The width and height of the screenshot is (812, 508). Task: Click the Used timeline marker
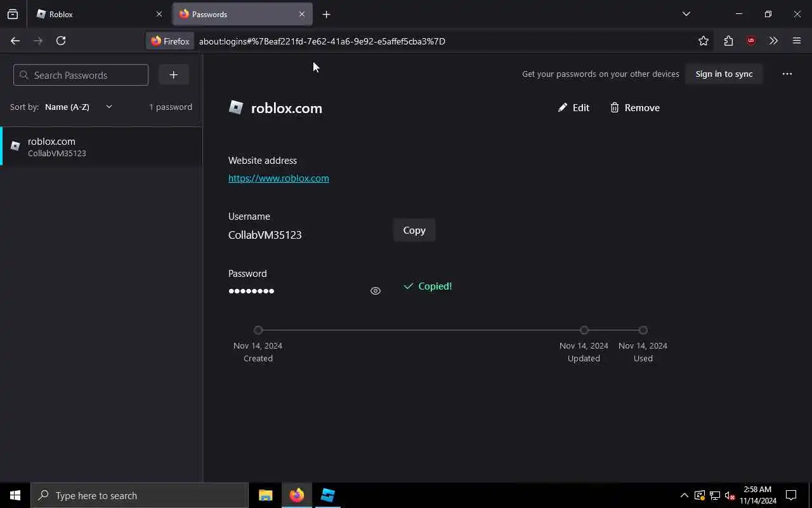(x=643, y=330)
